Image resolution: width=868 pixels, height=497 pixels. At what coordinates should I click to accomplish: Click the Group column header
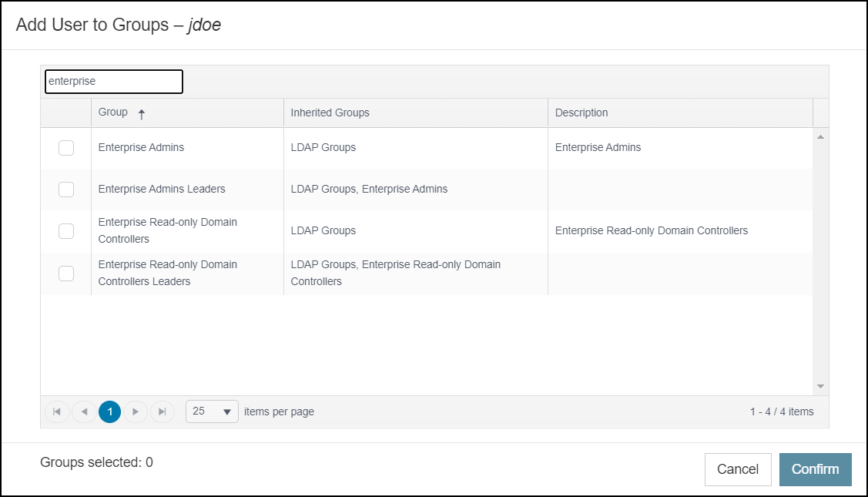(x=187, y=113)
